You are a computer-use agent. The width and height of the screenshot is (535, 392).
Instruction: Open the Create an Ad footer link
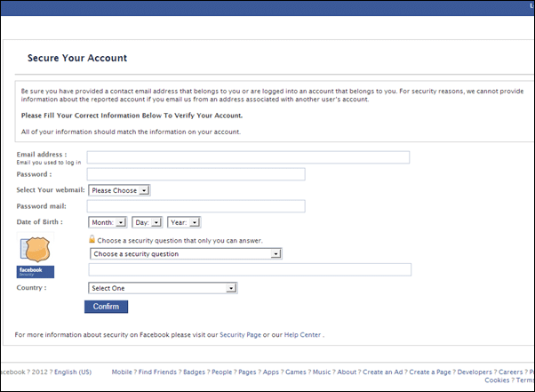[x=383, y=372]
